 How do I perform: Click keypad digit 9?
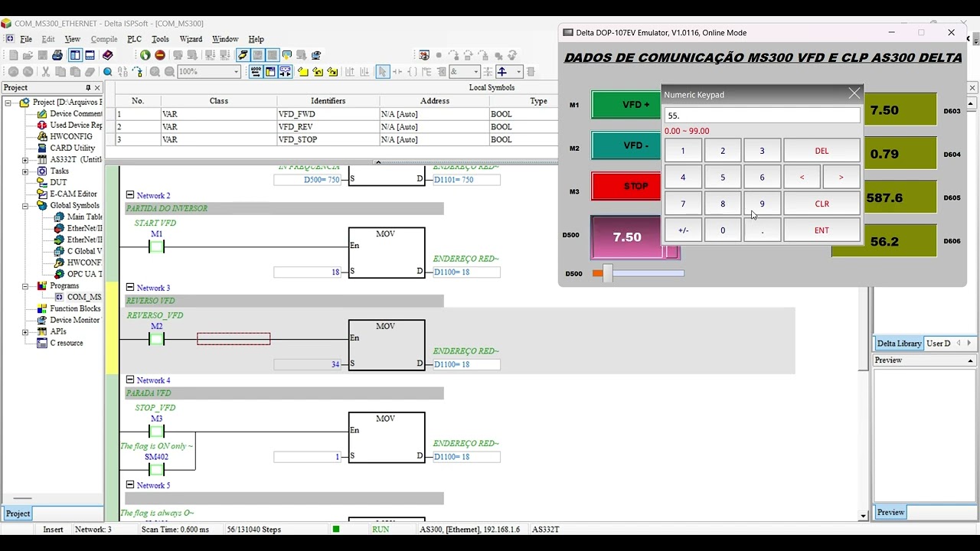tap(762, 204)
